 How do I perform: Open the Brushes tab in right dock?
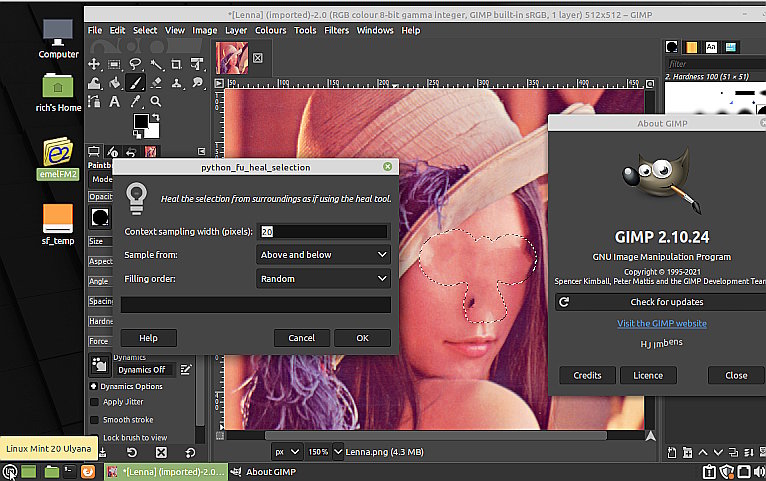point(672,47)
